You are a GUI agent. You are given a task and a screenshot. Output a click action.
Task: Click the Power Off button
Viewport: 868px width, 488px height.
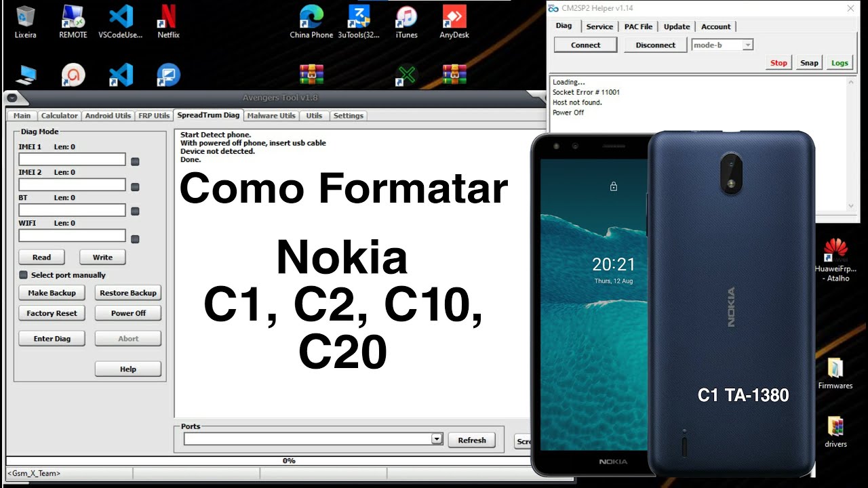128,313
